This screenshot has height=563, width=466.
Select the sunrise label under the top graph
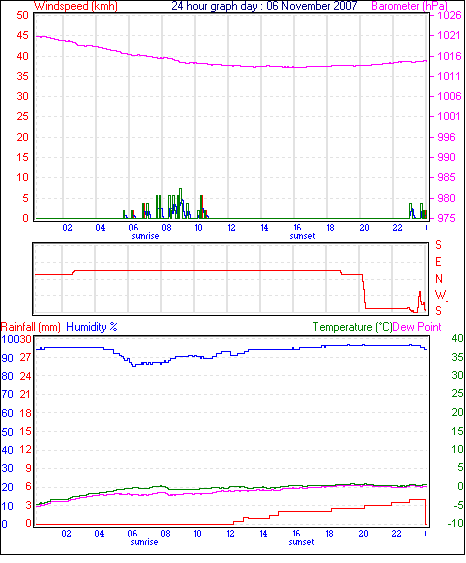coord(145,236)
